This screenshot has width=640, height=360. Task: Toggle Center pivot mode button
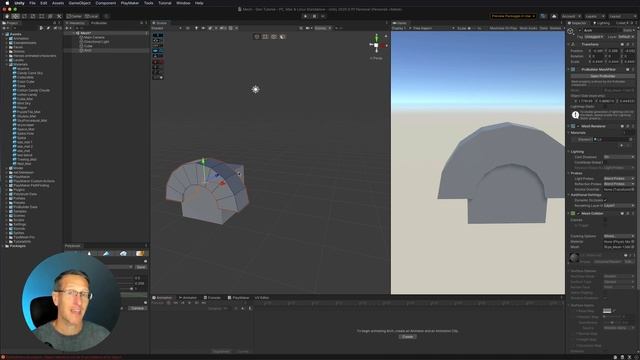74,16
